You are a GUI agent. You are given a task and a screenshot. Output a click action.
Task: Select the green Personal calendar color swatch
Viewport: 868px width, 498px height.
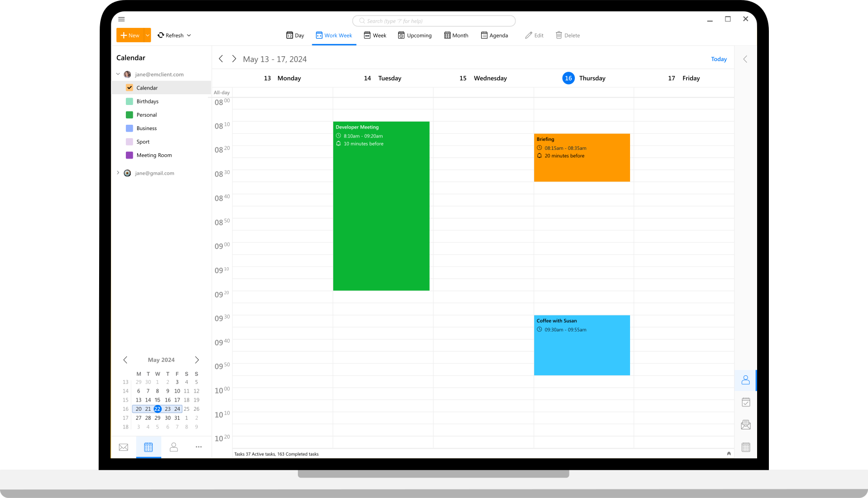129,115
